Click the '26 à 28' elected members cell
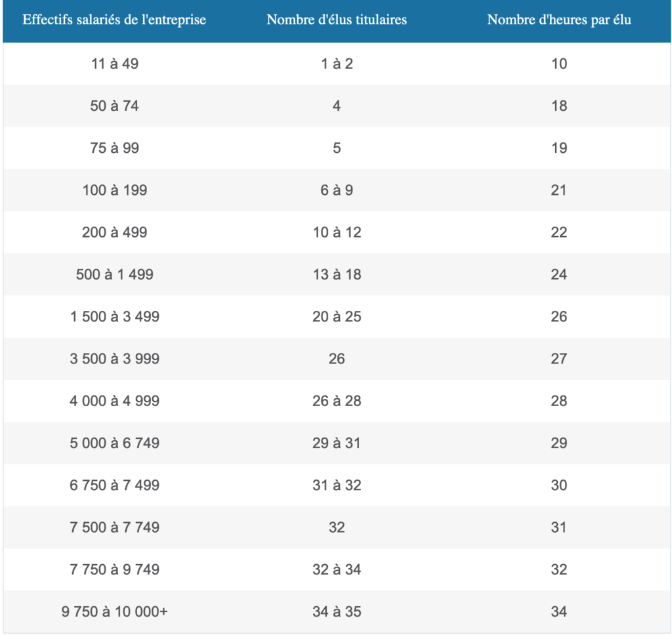The height and width of the screenshot is (635, 672). [x=337, y=401]
